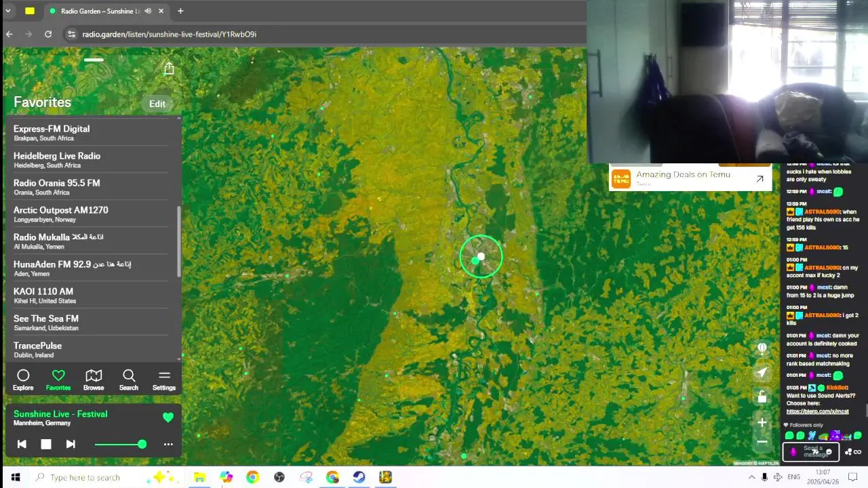The image size is (868, 488).
Task: Open the share icon in Favorites panel
Action: (x=169, y=68)
